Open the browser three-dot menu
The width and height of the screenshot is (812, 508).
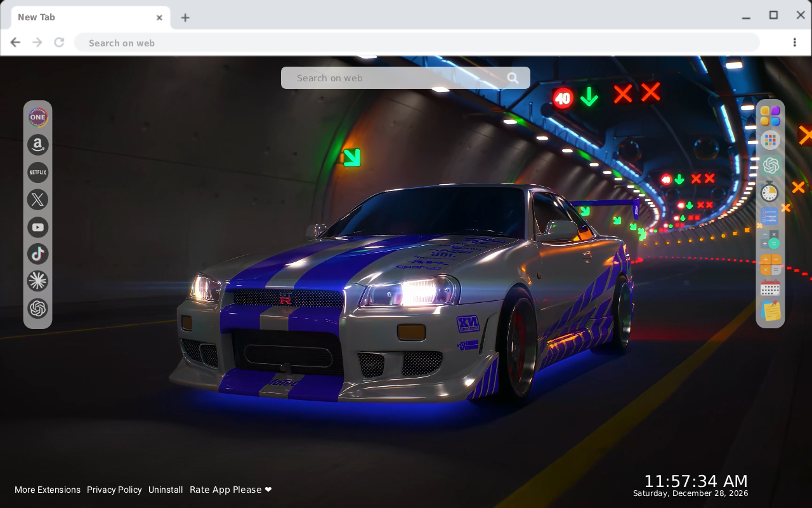pyautogui.click(x=795, y=43)
